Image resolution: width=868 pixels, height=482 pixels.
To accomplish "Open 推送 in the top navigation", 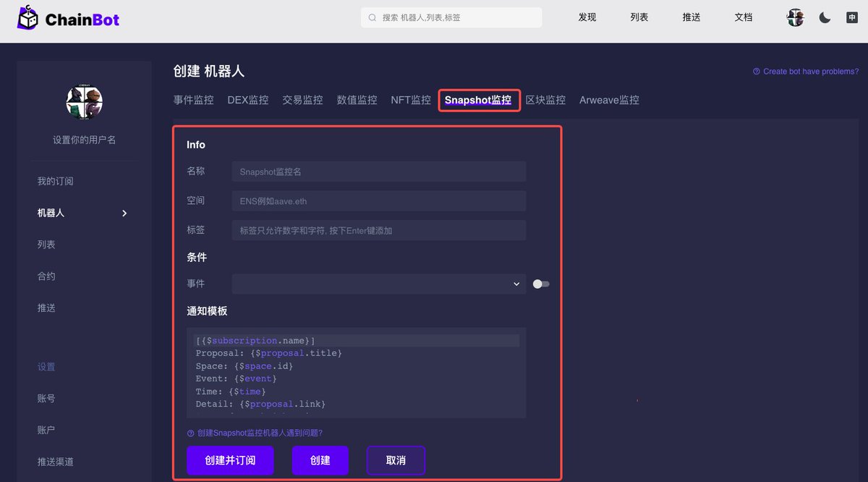I will coord(692,17).
